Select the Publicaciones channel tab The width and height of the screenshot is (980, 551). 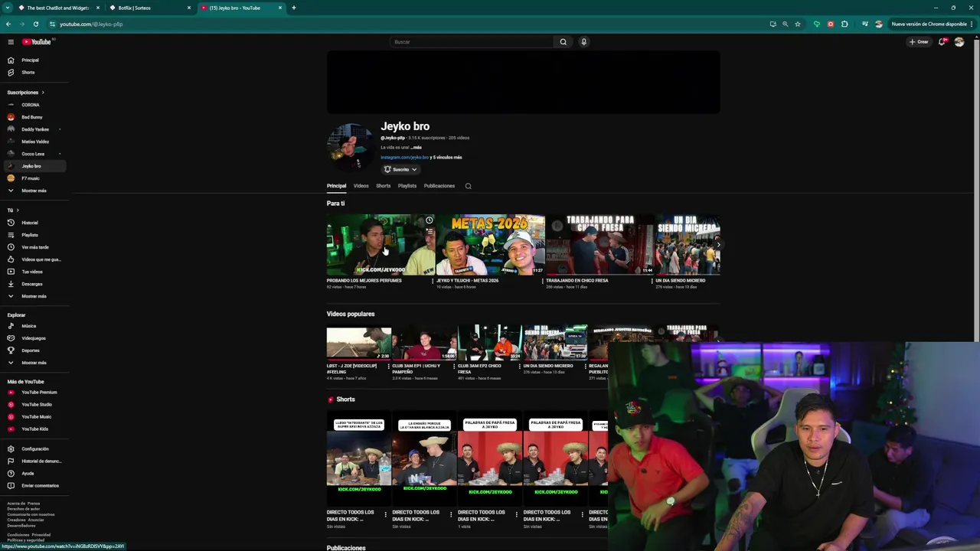coord(439,186)
